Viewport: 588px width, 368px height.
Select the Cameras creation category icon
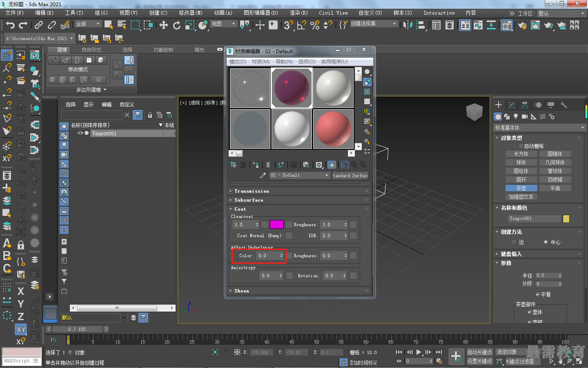point(525,117)
